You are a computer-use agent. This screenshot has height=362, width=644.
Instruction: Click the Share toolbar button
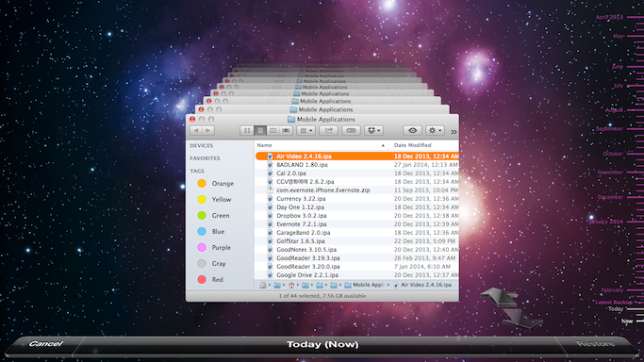328,130
